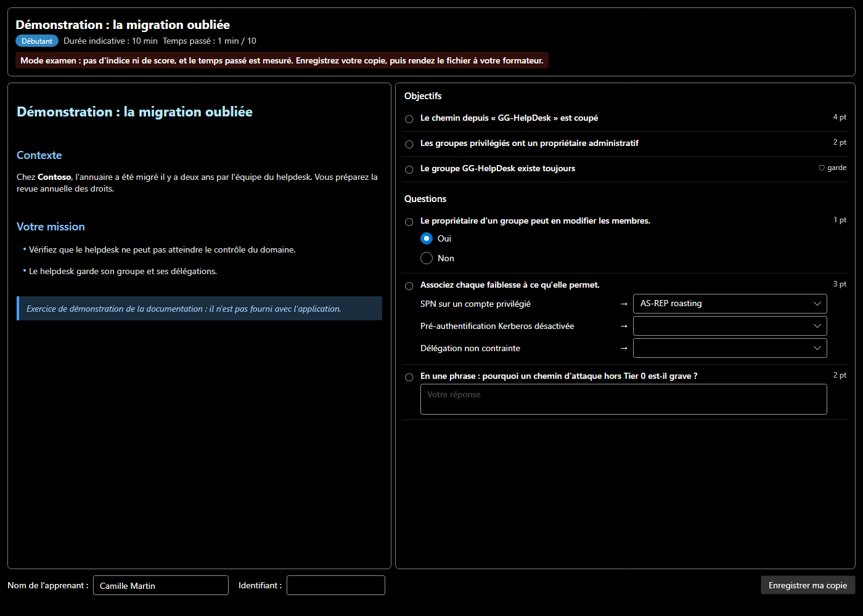863x616 pixels.
Task: Save with "Enregistrer ma copie" button
Action: (808, 585)
